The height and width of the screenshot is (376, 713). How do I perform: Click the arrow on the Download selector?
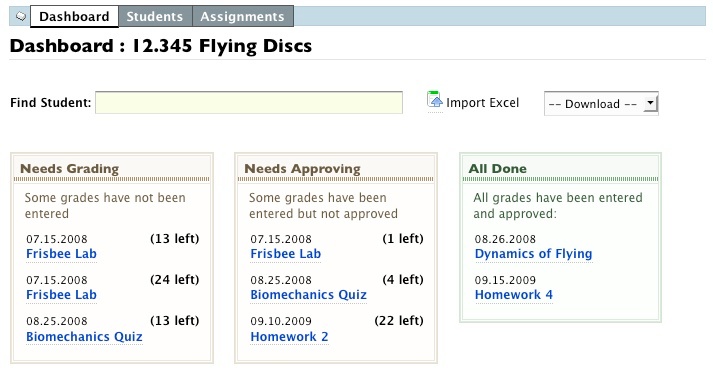click(x=650, y=103)
